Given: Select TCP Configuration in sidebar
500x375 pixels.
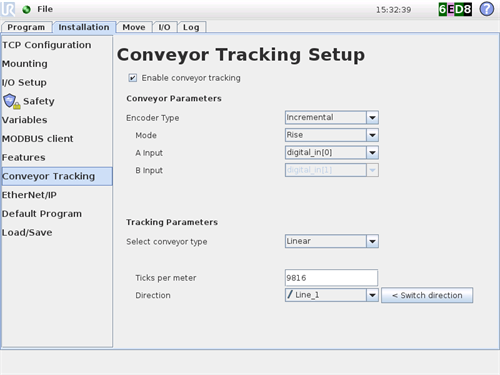Looking at the screenshot, I should (47, 45).
